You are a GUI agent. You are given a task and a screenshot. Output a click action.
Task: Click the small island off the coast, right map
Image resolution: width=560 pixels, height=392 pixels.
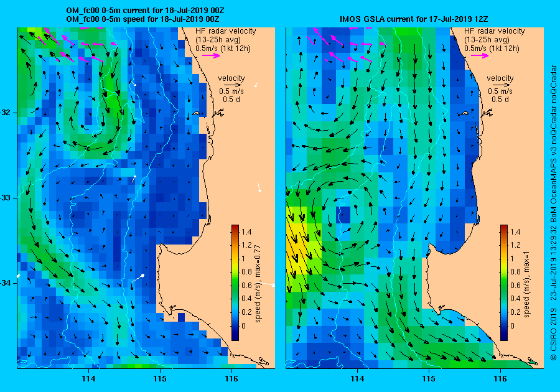click(x=464, y=113)
